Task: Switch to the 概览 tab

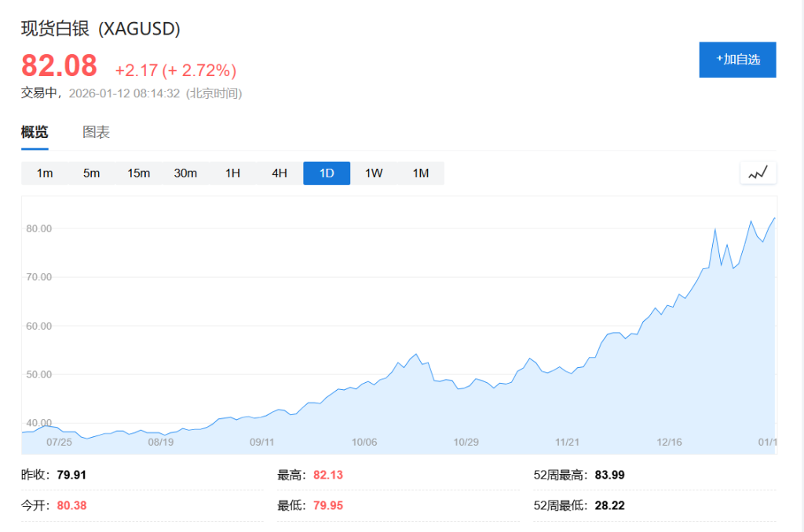Action: [x=35, y=132]
